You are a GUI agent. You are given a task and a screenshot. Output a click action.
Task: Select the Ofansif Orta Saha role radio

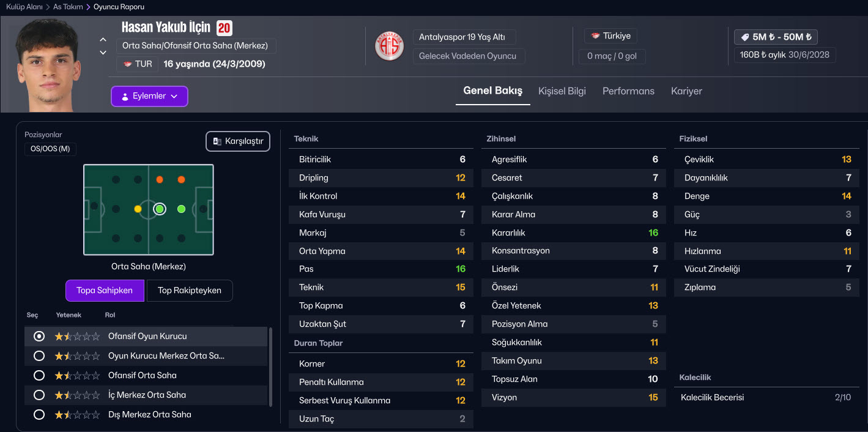(39, 375)
